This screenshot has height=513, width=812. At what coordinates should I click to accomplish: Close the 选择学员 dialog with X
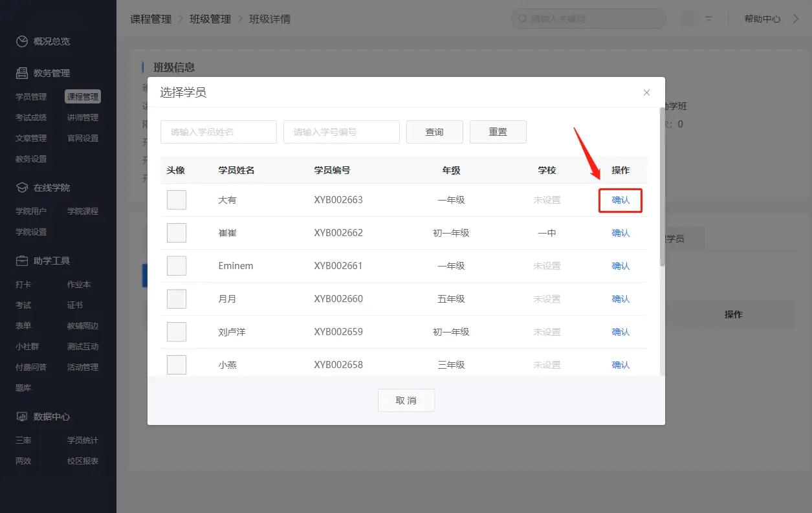(x=646, y=93)
